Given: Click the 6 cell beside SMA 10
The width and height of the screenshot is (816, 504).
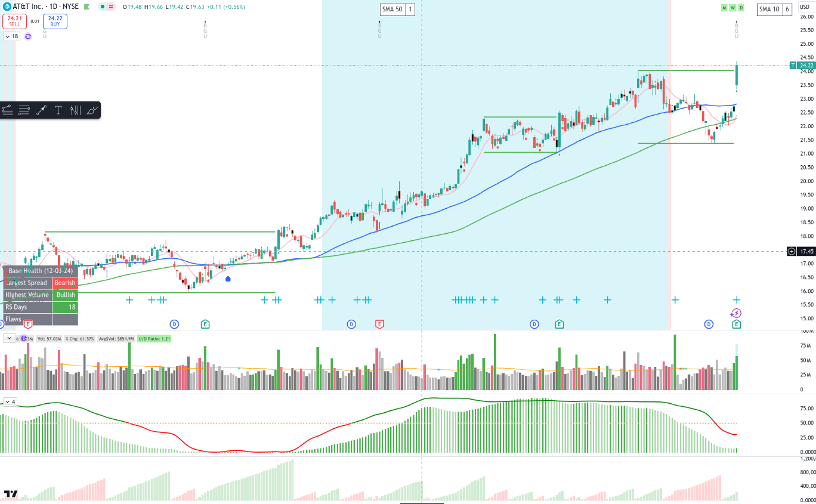Looking at the screenshot, I should coord(787,10).
